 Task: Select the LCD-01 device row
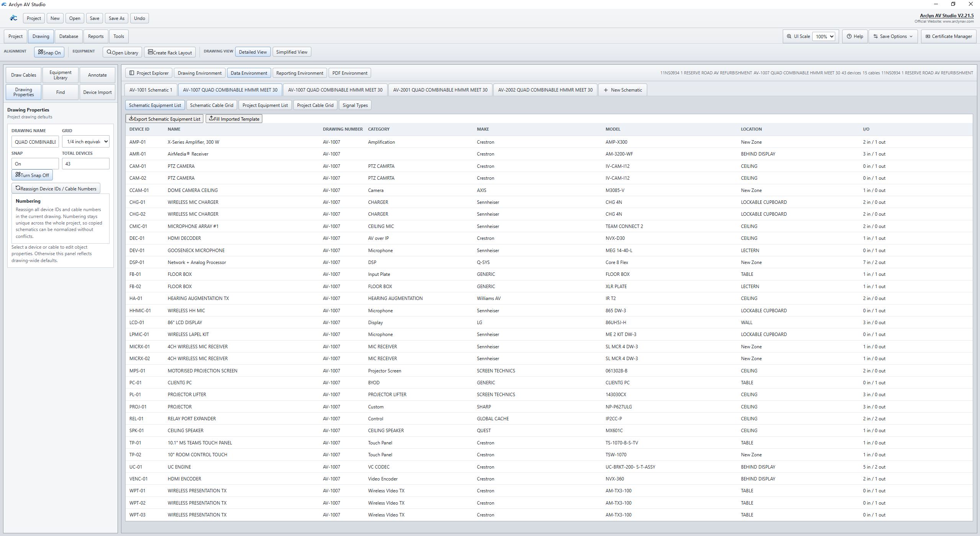click(x=549, y=323)
